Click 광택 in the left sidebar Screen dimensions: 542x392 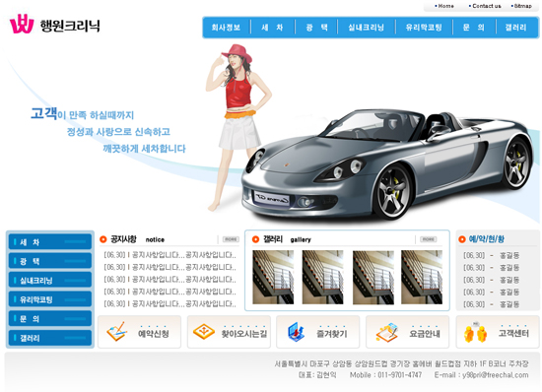[50, 261]
